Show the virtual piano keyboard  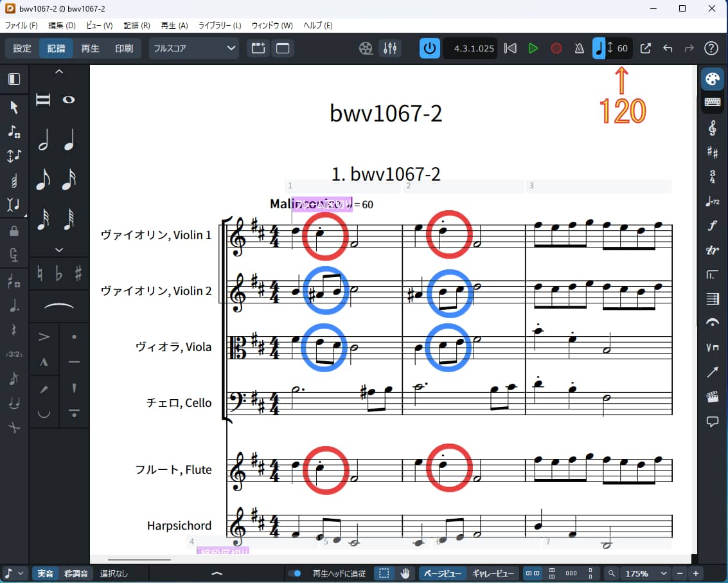click(712, 102)
